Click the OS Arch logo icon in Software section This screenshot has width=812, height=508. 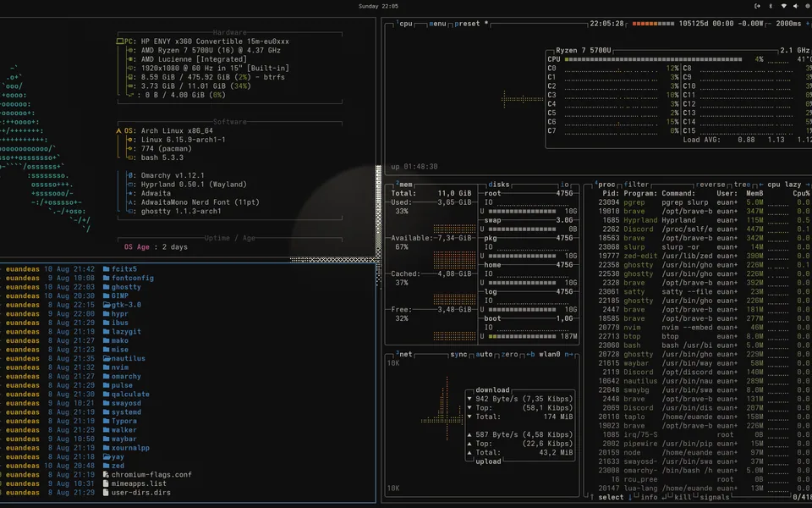pyautogui.click(x=118, y=130)
